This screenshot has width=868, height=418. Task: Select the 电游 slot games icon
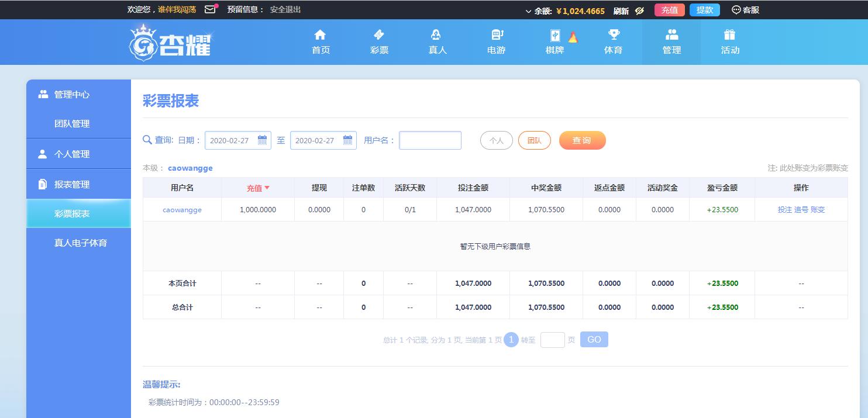point(497,35)
